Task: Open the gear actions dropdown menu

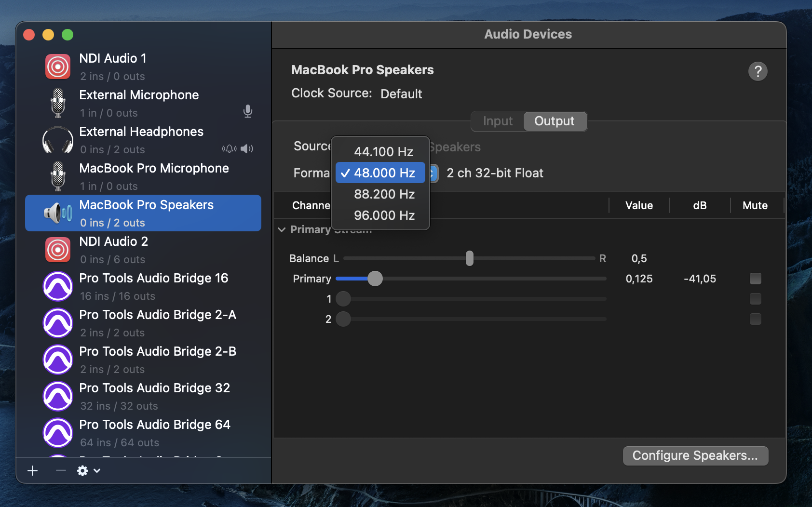Action: click(x=88, y=470)
